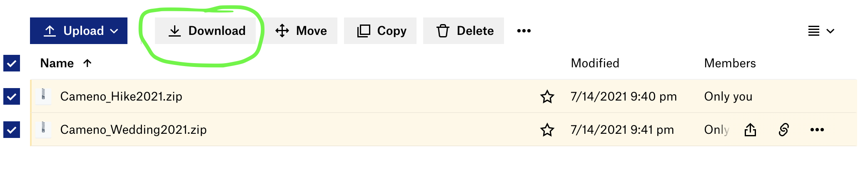The image size is (868, 177).
Task: Move the selected files
Action: click(x=301, y=31)
